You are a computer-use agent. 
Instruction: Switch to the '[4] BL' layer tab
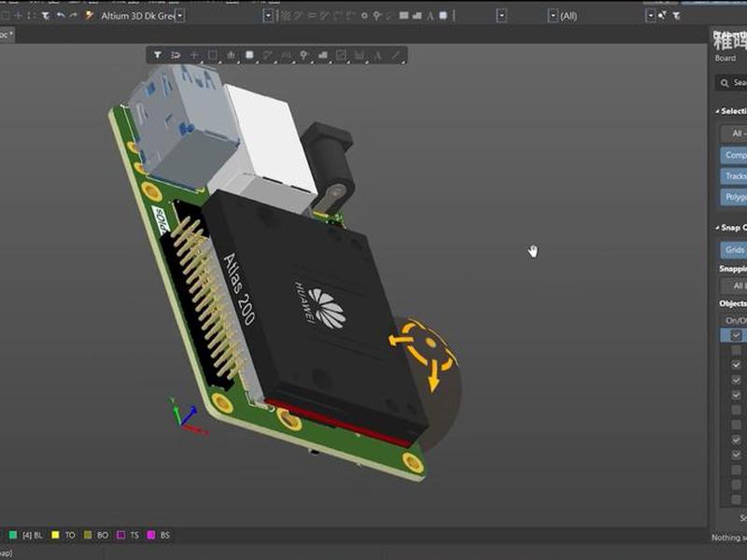pyautogui.click(x=33, y=535)
